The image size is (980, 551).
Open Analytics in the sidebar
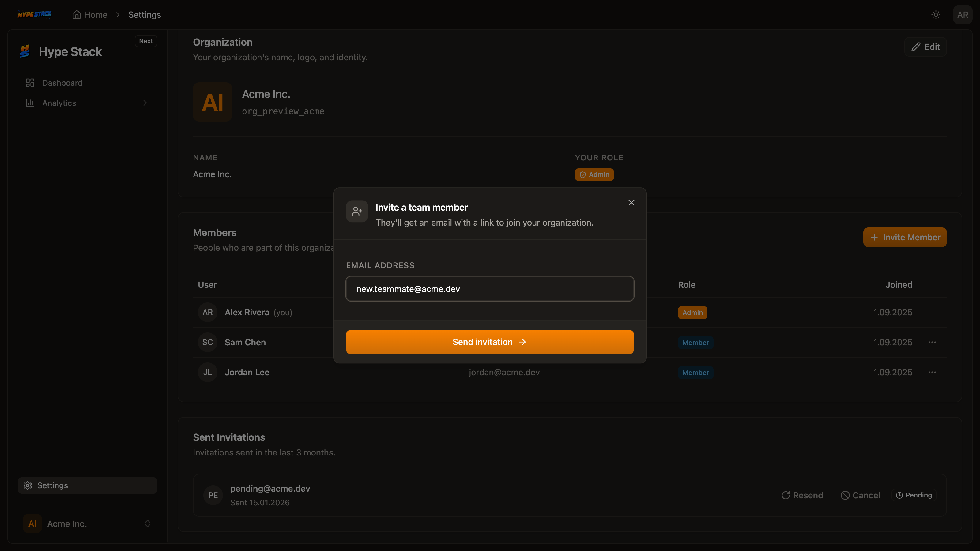(x=88, y=103)
